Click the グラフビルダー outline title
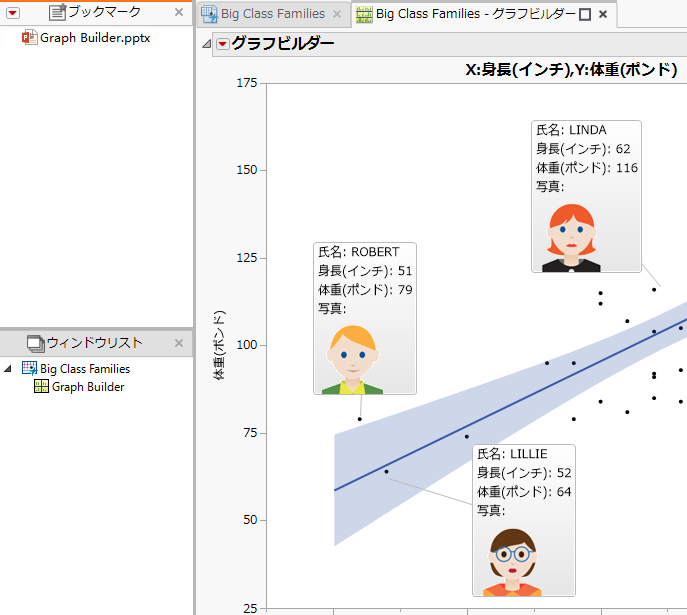The height and width of the screenshot is (615, 687). click(283, 43)
